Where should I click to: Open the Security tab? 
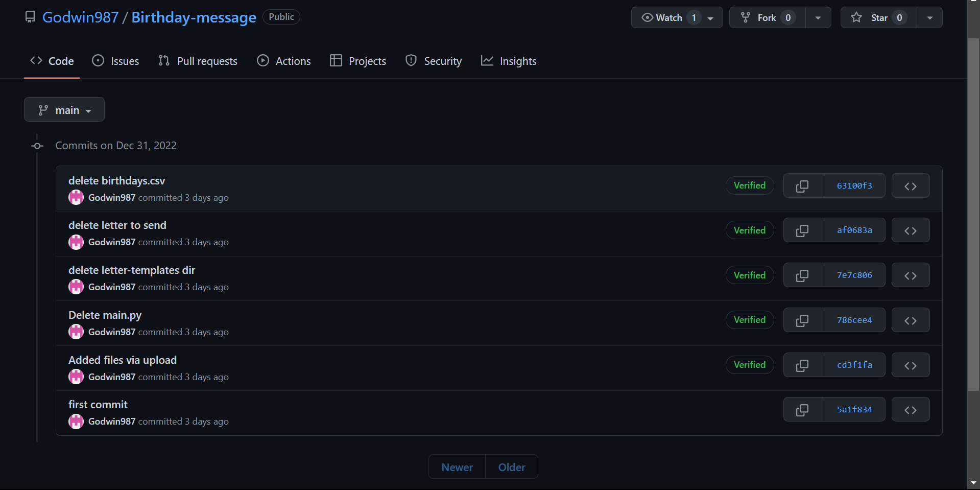coord(434,61)
